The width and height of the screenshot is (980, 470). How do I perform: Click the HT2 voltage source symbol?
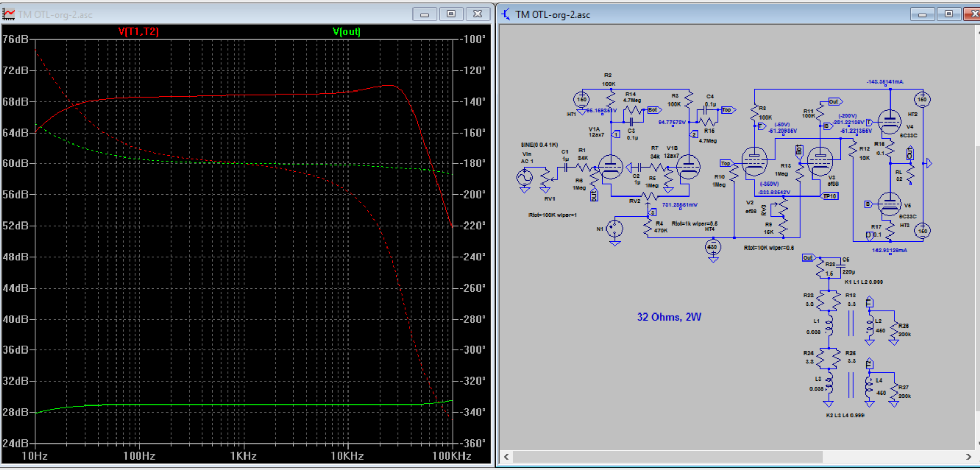click(x=922, y=99)
